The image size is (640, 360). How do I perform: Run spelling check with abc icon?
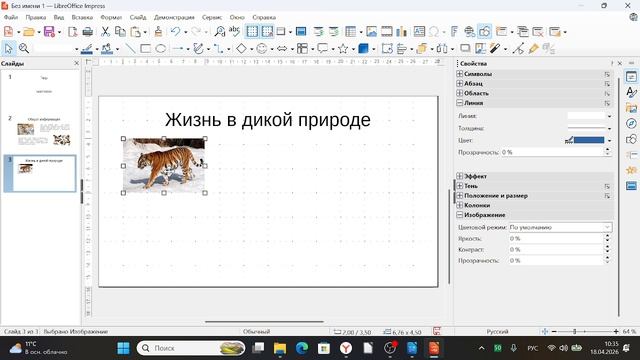click(234, 31)
